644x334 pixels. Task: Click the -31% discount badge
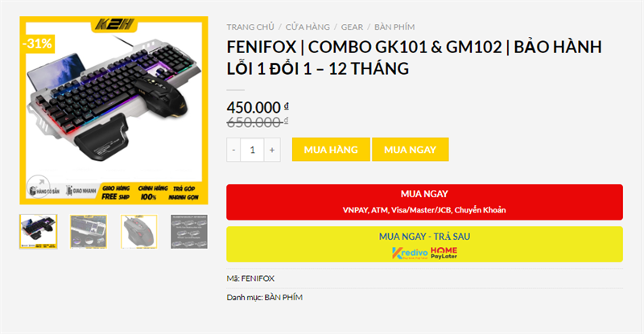coord(37,43)
